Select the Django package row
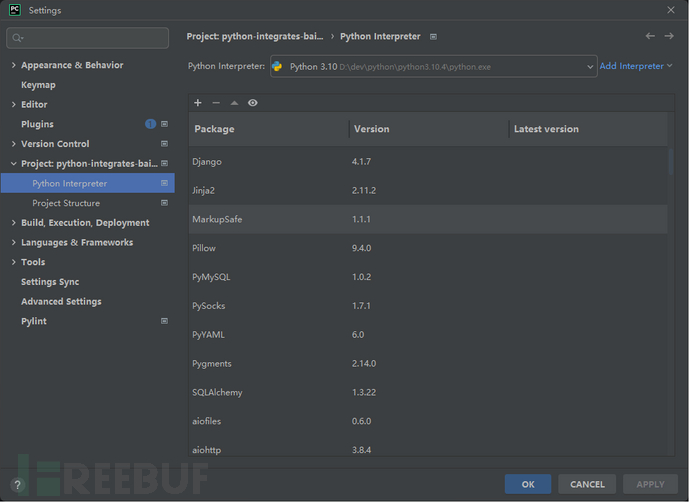The width and height of the screenshot is (690, 503). [428, 162]
